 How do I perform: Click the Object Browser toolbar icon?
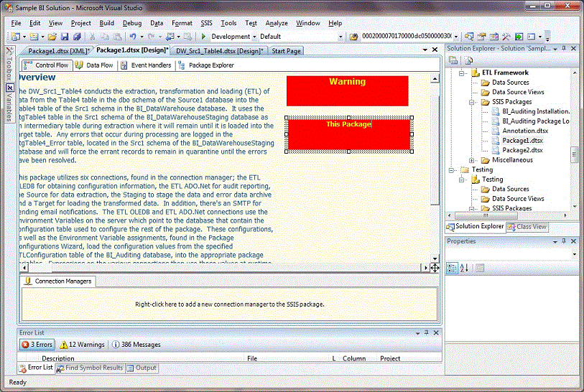(494, 37)
